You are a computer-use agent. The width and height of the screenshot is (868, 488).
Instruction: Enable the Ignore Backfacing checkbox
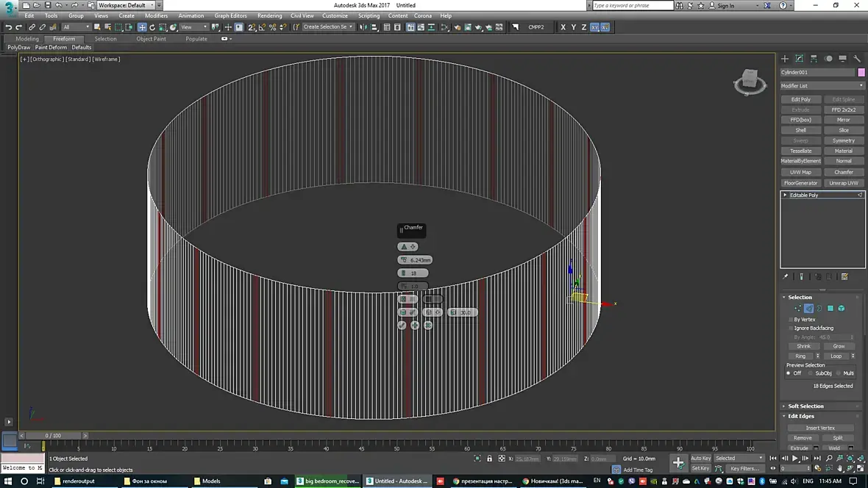(791, 328)
